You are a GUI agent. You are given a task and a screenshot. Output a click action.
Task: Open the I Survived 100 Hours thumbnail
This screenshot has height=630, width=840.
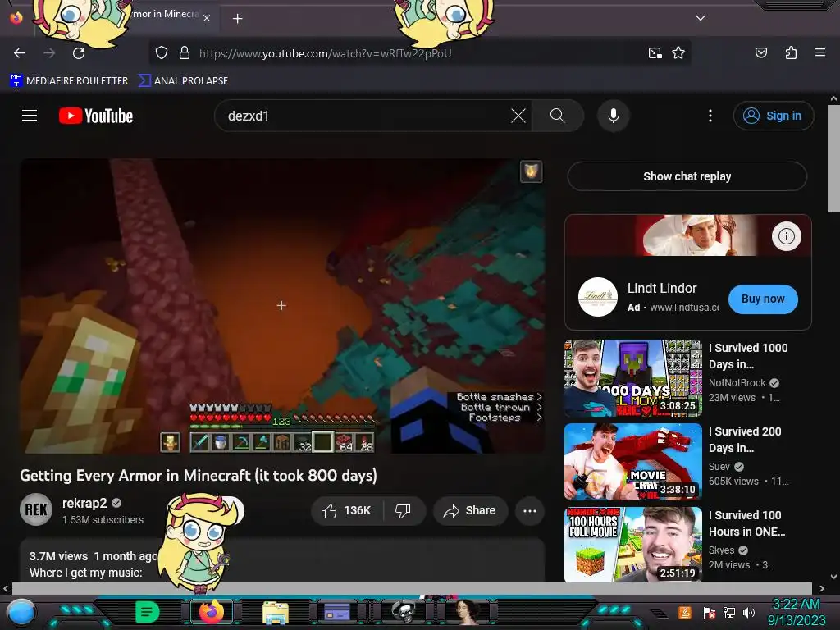[633, 545]
